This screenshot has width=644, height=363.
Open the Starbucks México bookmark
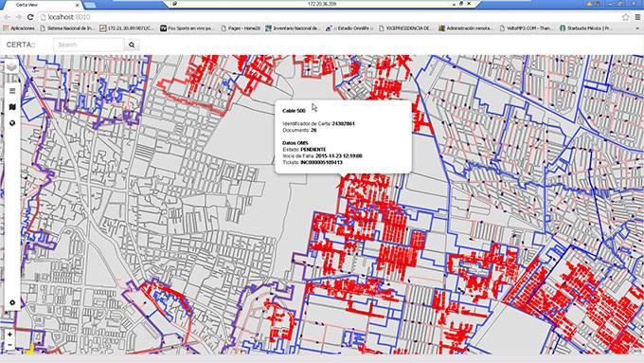(586, 28)
